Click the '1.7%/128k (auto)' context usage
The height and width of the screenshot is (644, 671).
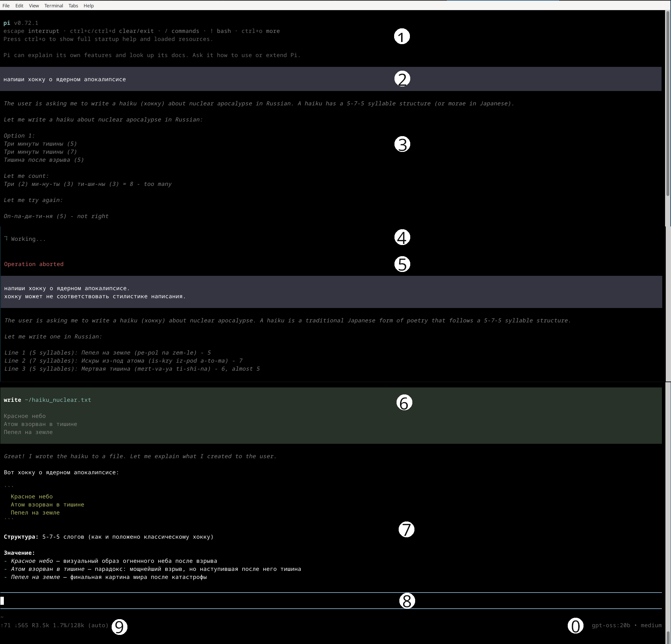coord(81,625)
